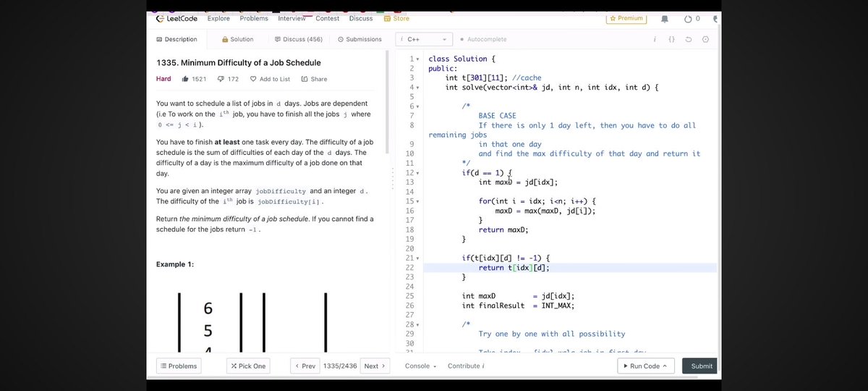Collapse the code fold arrow on line 15
Viewport: 868px width, 391px height.
(417, 201)
